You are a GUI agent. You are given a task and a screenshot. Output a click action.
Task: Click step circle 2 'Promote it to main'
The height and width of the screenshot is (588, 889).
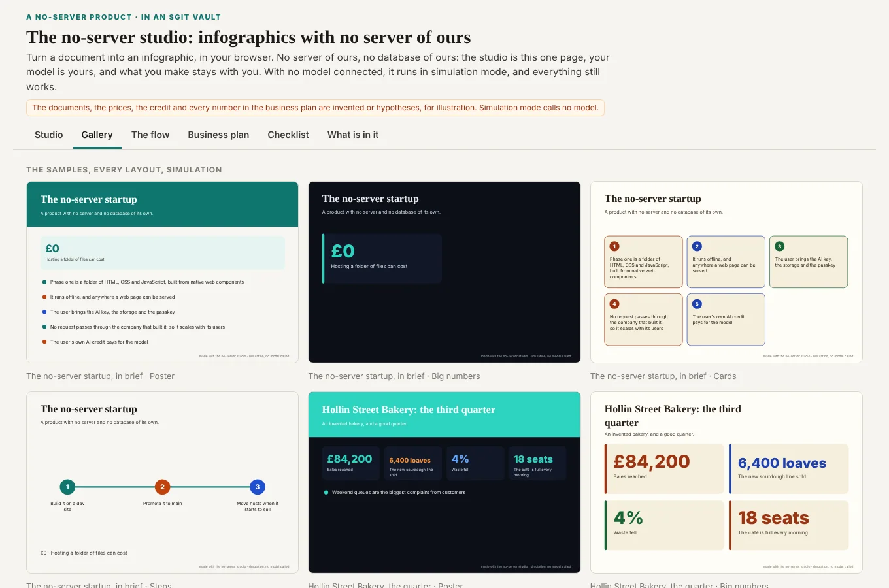click(x=162, y=487)
